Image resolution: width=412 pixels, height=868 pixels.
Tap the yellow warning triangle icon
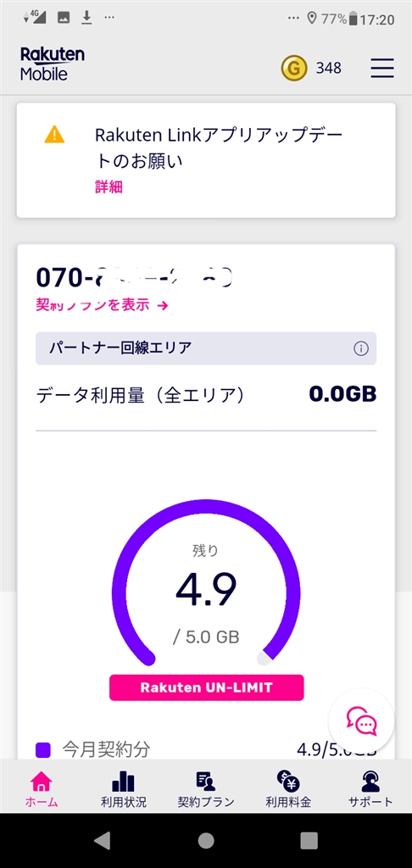54,134
